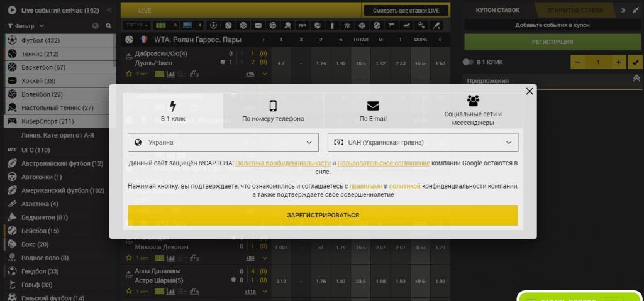Select Футбол (432) in the sports list

tap(40, 40)
